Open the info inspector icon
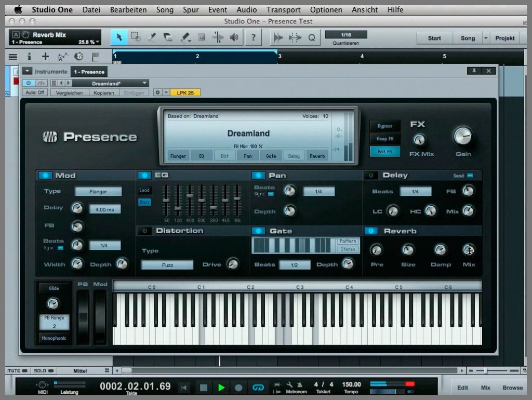532x400 pixels. point(29,56)
